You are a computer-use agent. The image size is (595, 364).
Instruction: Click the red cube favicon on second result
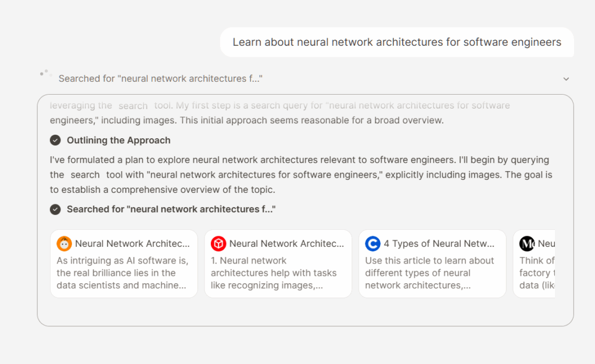click(218, 244)
